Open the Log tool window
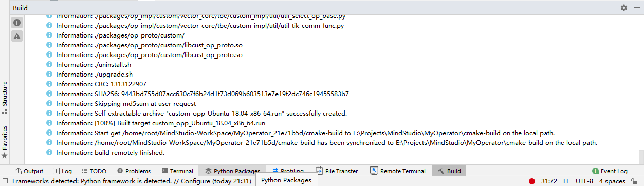 tap(63, 171)
